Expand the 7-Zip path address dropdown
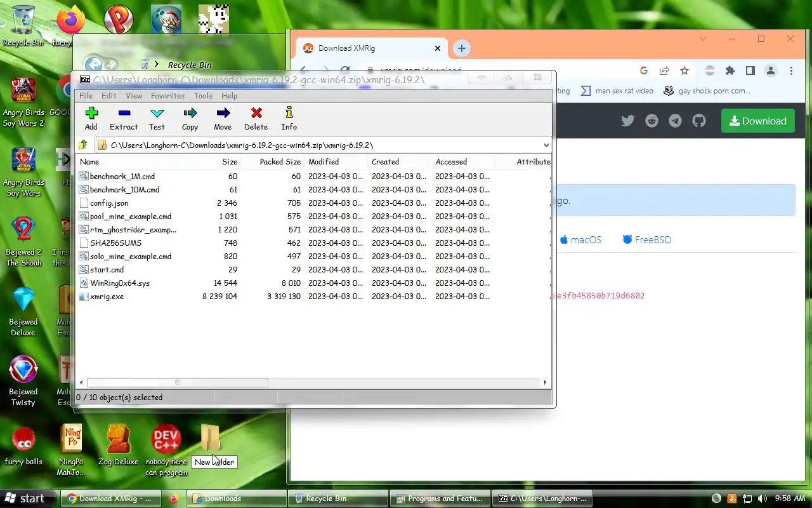Screen dimensions: 812x508 point(546,145)
